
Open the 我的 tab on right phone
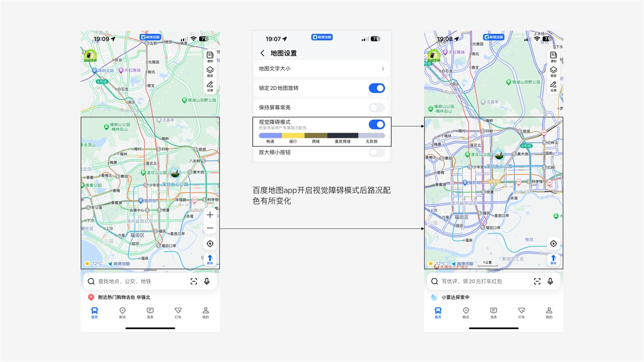(549, 313)
